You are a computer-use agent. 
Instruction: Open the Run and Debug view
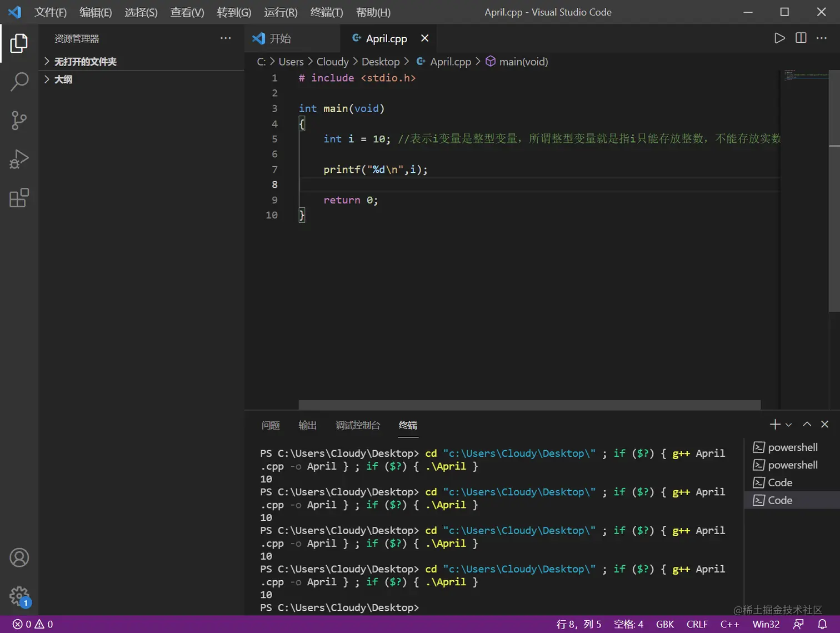19,159
